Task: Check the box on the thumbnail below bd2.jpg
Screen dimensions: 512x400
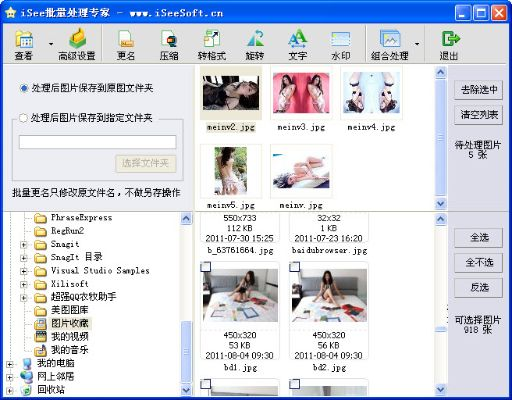Action: pyautogui.click(x=295, y=384)
